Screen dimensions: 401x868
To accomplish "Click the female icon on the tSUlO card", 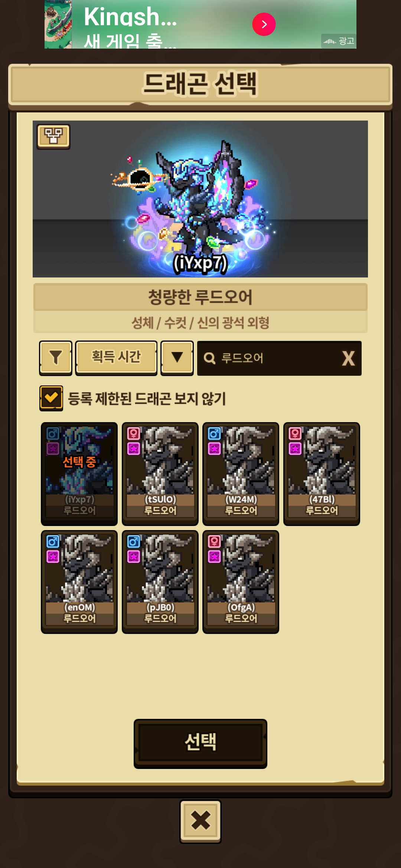I will [134, 433].
